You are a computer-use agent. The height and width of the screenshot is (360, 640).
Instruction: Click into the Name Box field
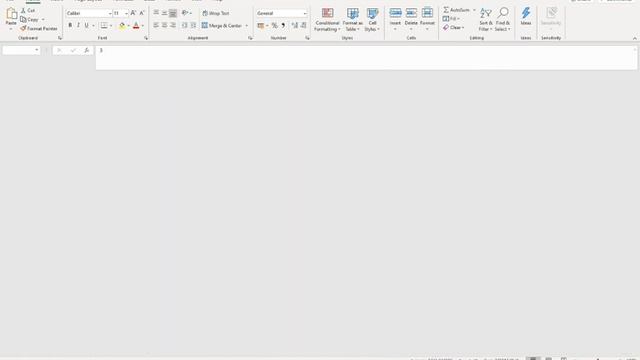[x=18, y=50]
